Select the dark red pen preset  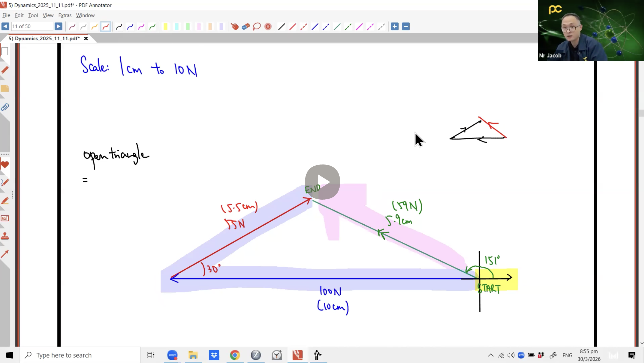tap(72, 26)
